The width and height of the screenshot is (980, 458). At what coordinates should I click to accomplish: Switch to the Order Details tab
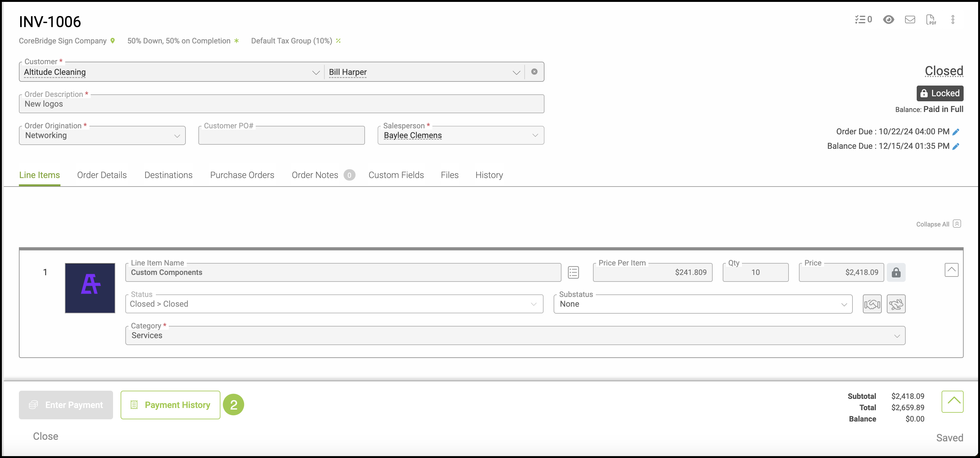[102, 175]
